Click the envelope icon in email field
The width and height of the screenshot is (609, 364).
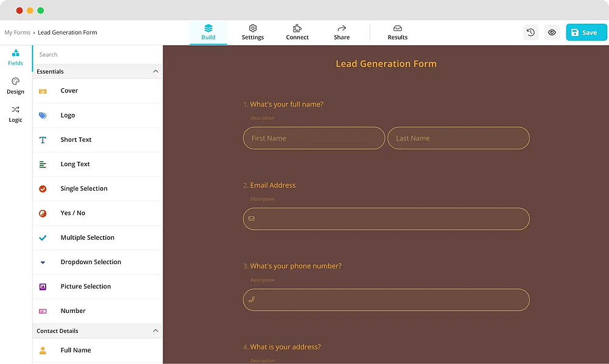point(252,219)
